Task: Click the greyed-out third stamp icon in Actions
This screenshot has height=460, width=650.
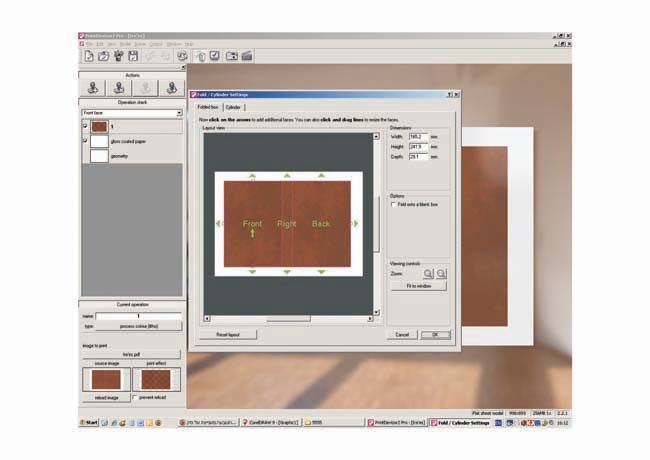Action: 145,88
